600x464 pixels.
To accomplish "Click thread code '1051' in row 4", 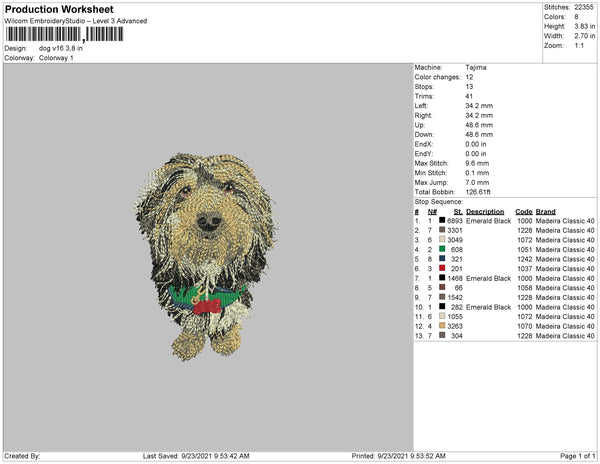I will pyautogui.click(x=525, y=249).
